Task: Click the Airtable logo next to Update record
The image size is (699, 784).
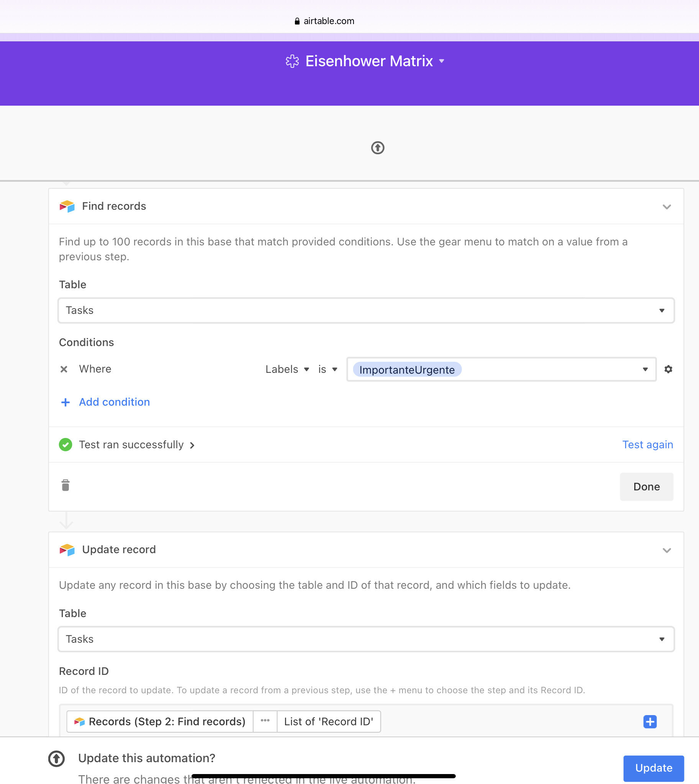Action: [x=67, y=550]
